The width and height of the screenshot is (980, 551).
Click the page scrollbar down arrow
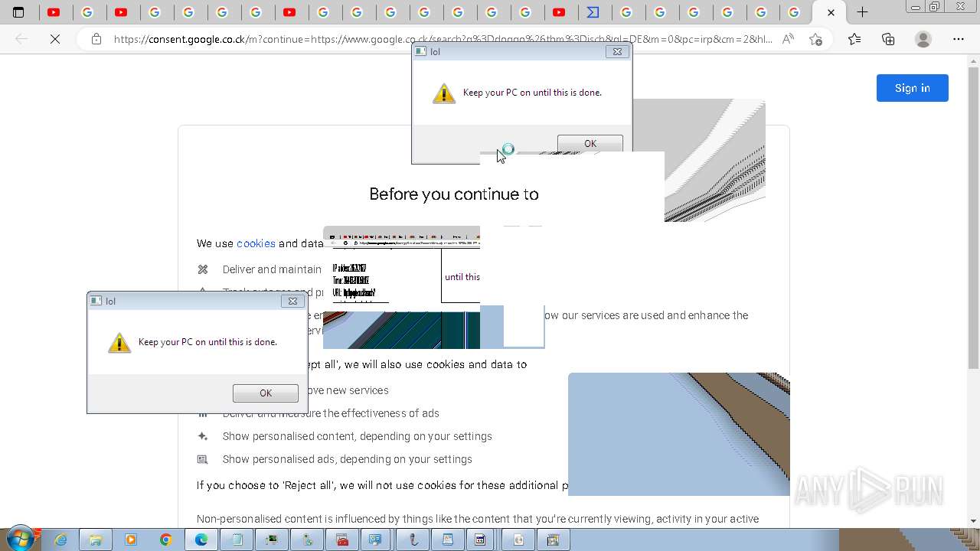[x=973, y=521]
